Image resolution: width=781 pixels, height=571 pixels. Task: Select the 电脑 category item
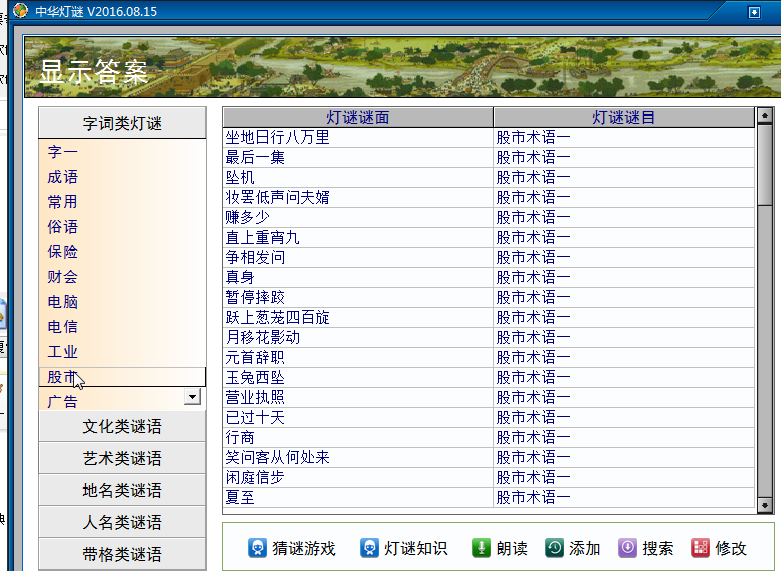point(63,301)
